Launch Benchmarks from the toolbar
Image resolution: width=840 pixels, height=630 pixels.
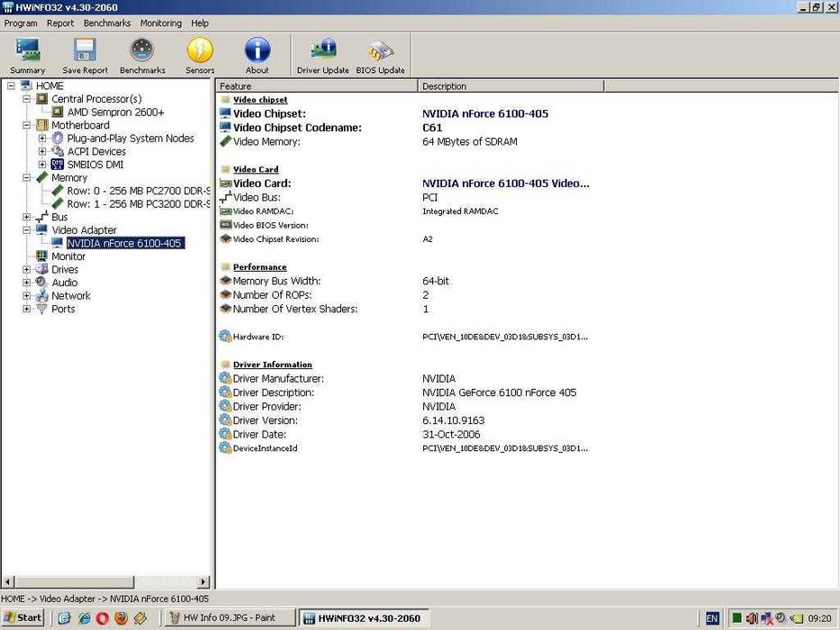point(142,55)
